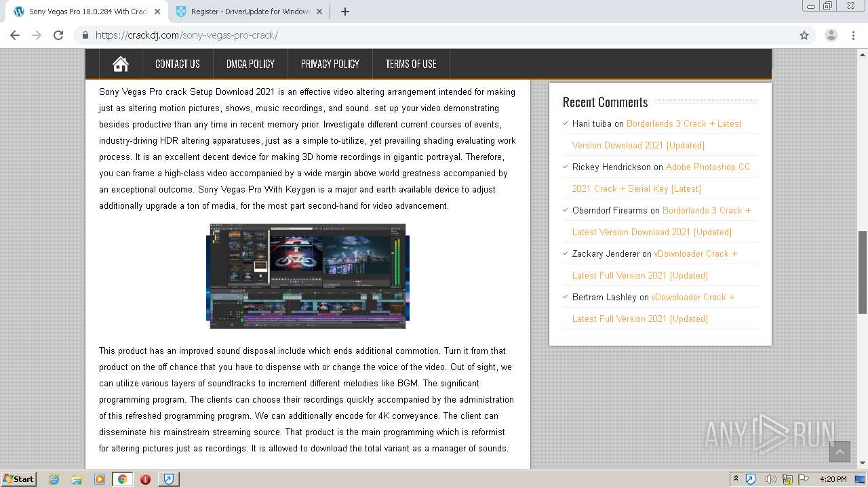Click the Recent Comments heading
The width and height of the screenshot is (868, 488).
pos(605,102)
